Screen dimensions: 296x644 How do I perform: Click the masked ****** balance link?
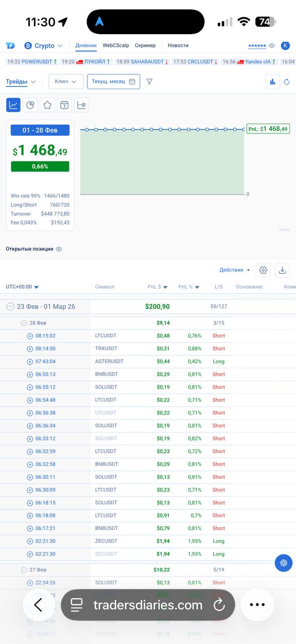coord(257,46)
